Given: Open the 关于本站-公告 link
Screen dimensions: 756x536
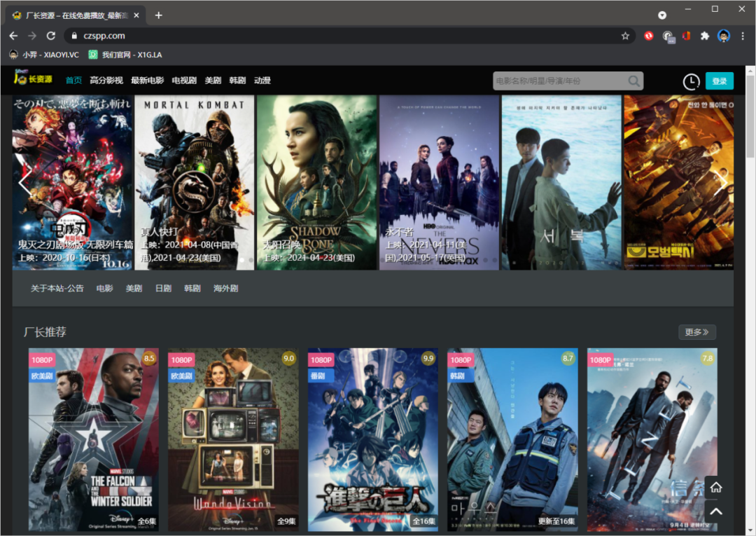Looking at the screenshot, I should pyautogui.click(x=57, y=289).
